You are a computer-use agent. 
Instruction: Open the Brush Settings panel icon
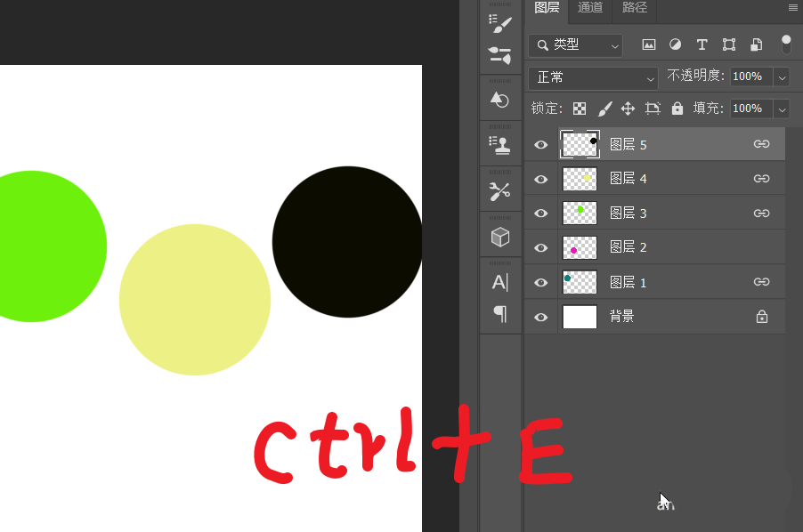(500, 22)
